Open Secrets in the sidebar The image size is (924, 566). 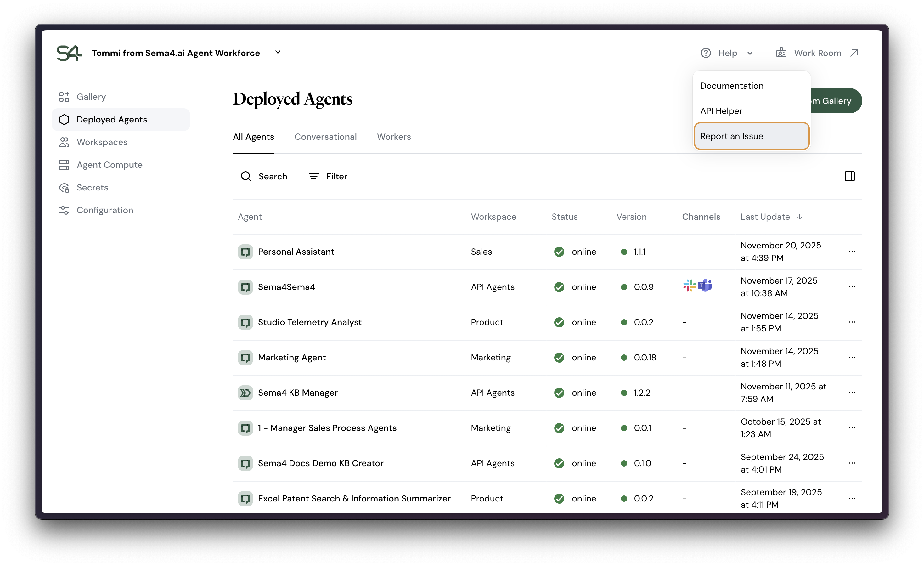point(92,188)
